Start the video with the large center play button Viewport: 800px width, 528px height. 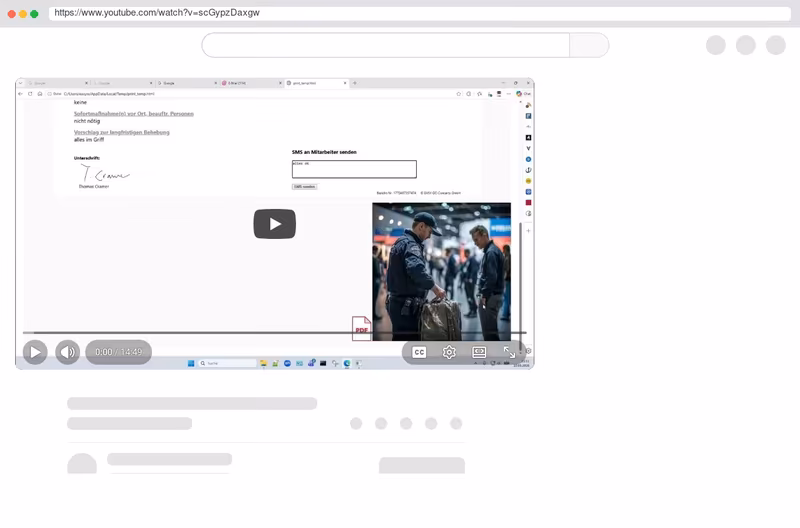pyautogui.click(x=274, y=223)
